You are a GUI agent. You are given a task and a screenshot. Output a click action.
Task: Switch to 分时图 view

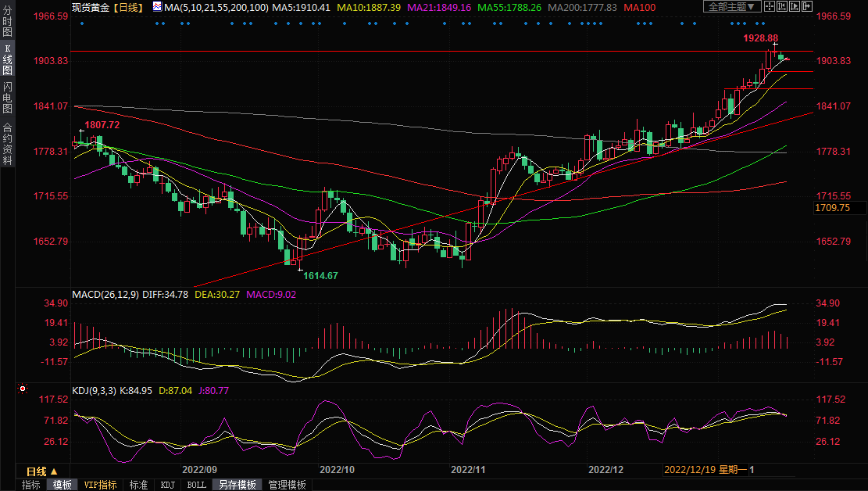tap(7, 23)
